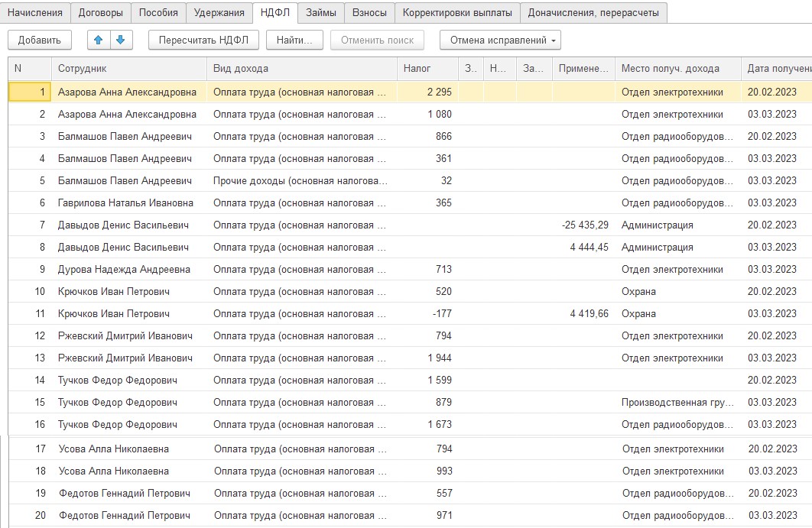Viewport: 812px width, 528px height.
Task: Go to the Корректировки выплаты tab
Action: click(457, 12)
